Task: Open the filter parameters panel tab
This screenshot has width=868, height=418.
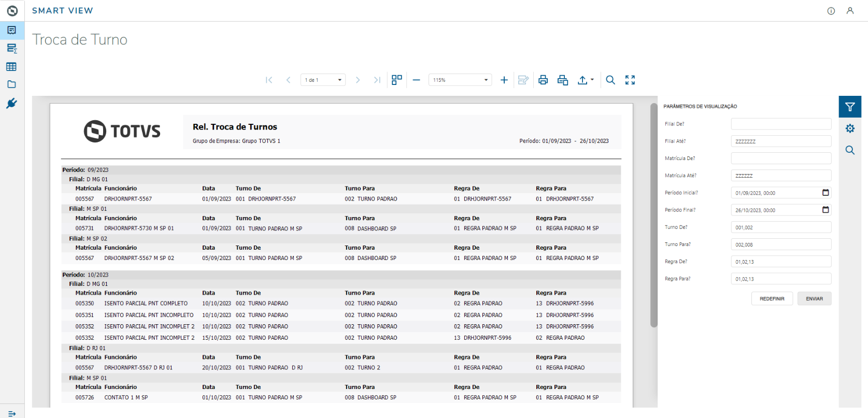Action: coord(850,107)
